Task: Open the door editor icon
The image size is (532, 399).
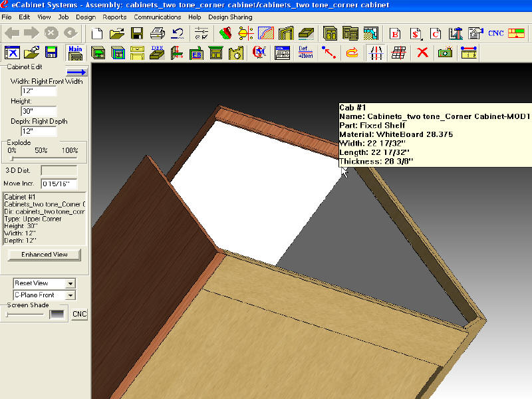Action: coord(286,33)
